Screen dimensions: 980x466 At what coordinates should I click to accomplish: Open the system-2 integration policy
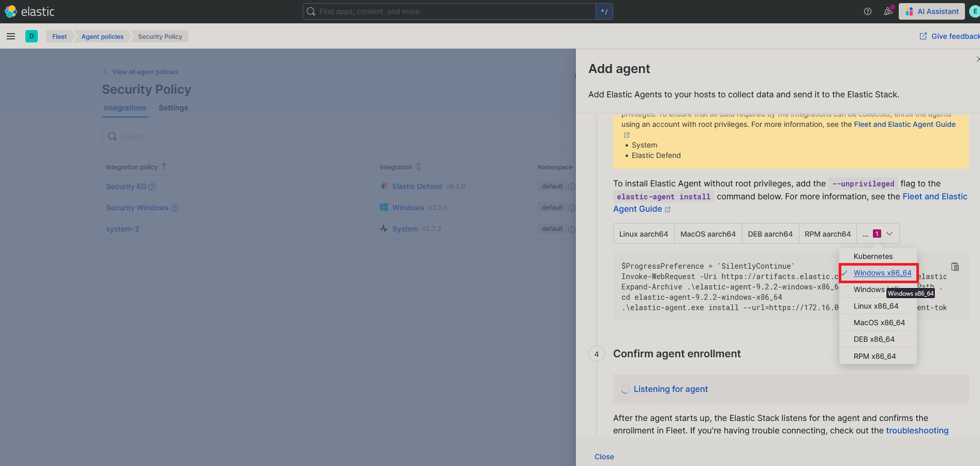click(123, 229)
